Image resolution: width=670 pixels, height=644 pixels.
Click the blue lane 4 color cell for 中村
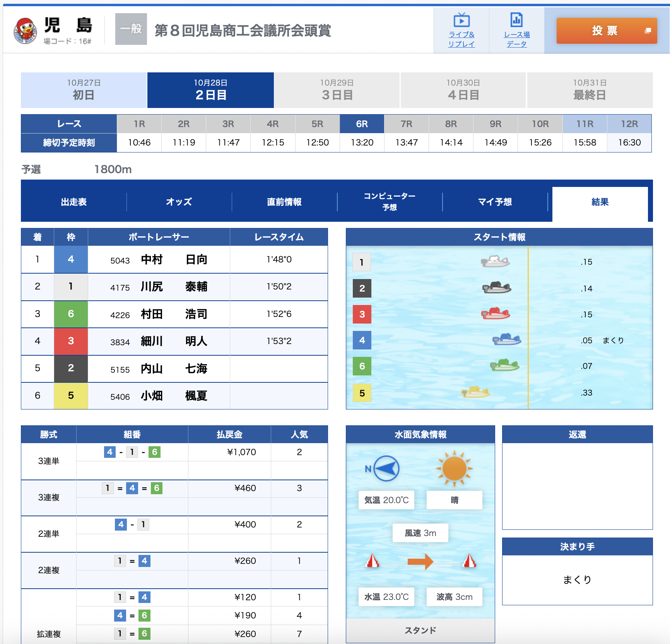pos(71,259)
